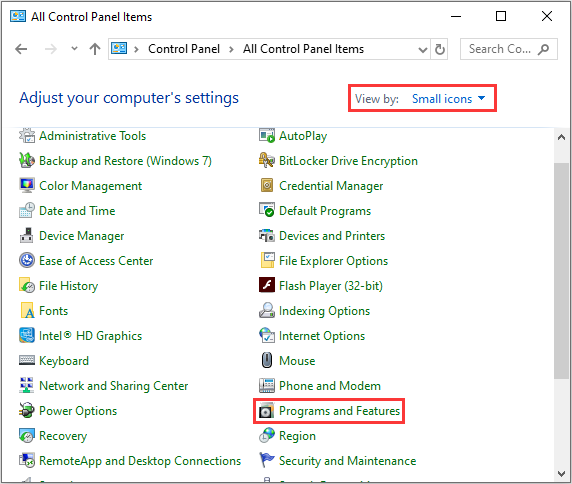Go back with the back arrow
The width and height of the screenshot is (572, 484).
21,49
